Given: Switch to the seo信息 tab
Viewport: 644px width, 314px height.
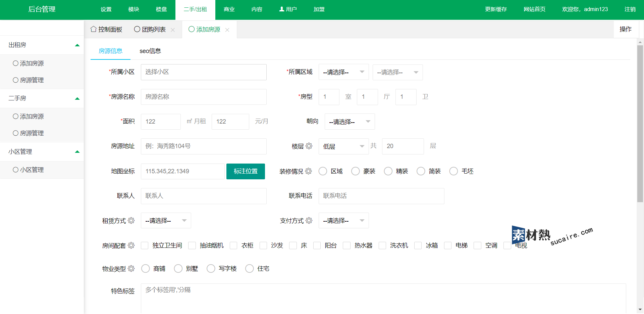Looking at the screenshot, I should click(150, 51).
